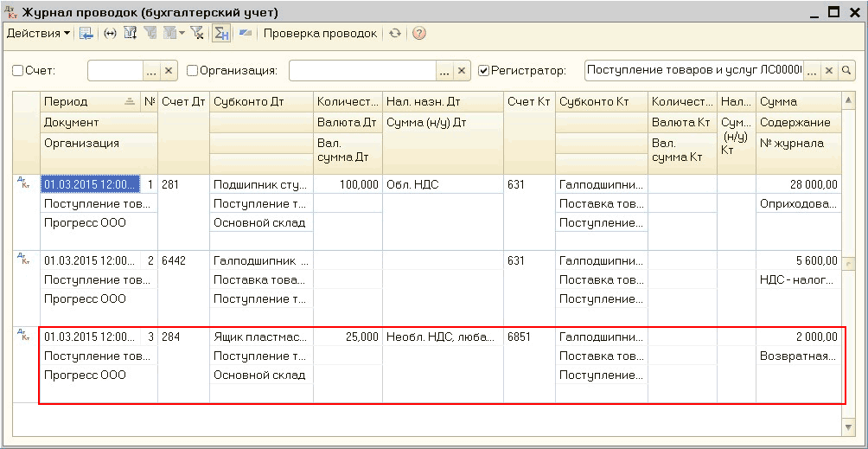Open Организация selection with the ellipsis button
Screen dimensions: 868x449
tap(444, 71)
